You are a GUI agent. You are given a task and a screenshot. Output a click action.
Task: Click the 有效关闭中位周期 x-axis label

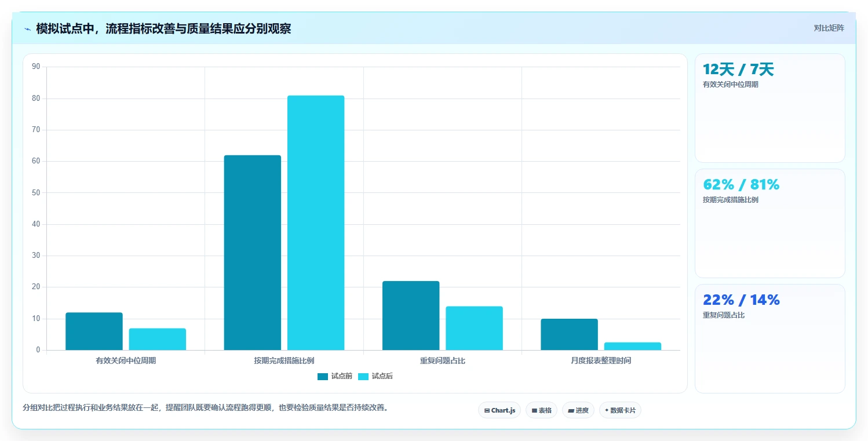click(126, 360)
